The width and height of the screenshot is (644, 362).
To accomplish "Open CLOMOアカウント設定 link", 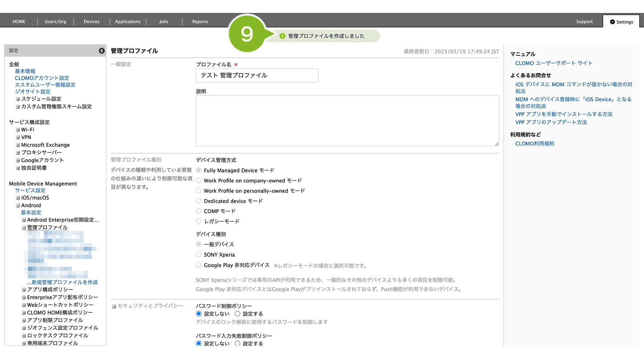I will pyautogui.click(x=42, y=78).
